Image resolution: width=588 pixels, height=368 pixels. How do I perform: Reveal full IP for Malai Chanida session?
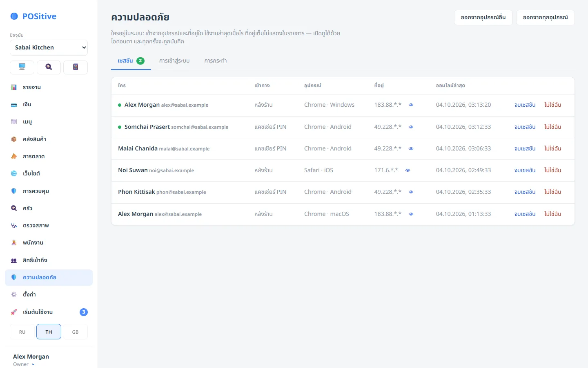(x=411, y=149)
